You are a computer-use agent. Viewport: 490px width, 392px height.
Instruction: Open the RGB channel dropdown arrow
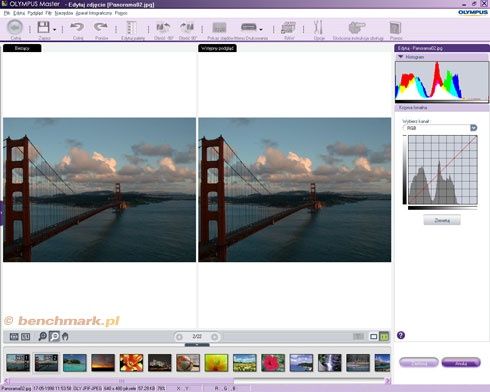coord(473,128)
